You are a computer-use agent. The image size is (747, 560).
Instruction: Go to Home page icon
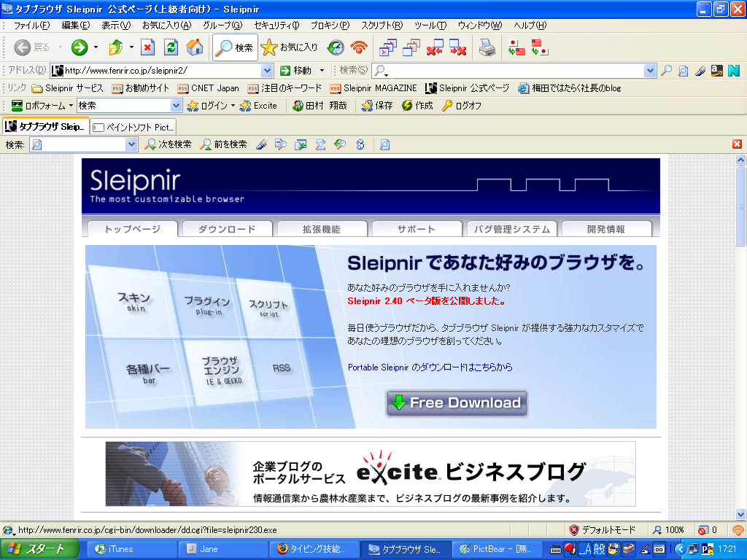click(195, 47)
